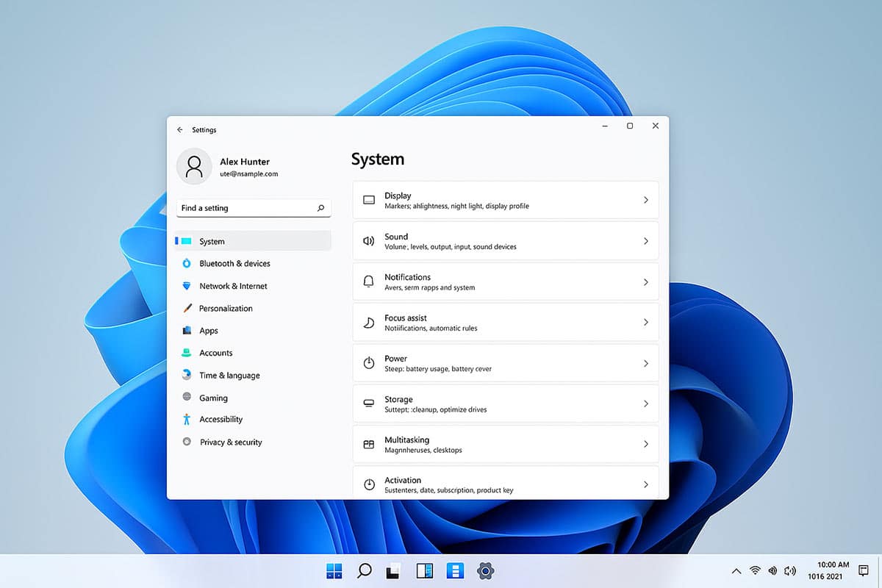Click the Bluetooth & devices sidebar icon
The height and width of the screenshot is (588, 882).
click(186, 263)
